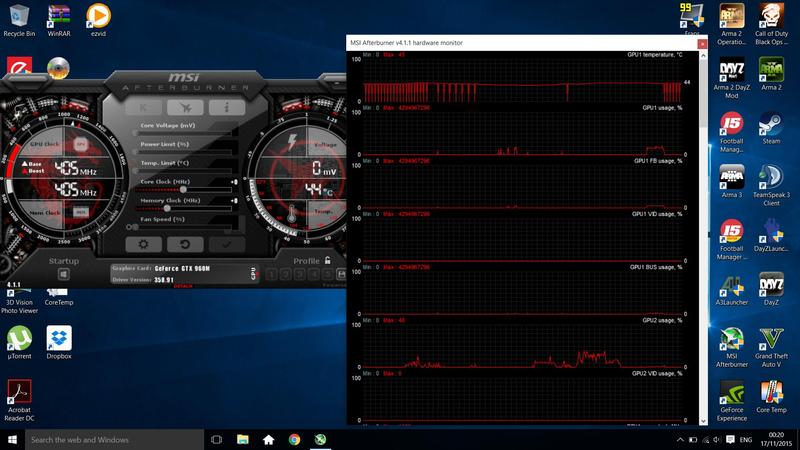The width and height of the screenshot is (800, 450).
Task: Select the Arma 3 desktop icon
Action: 732,182
